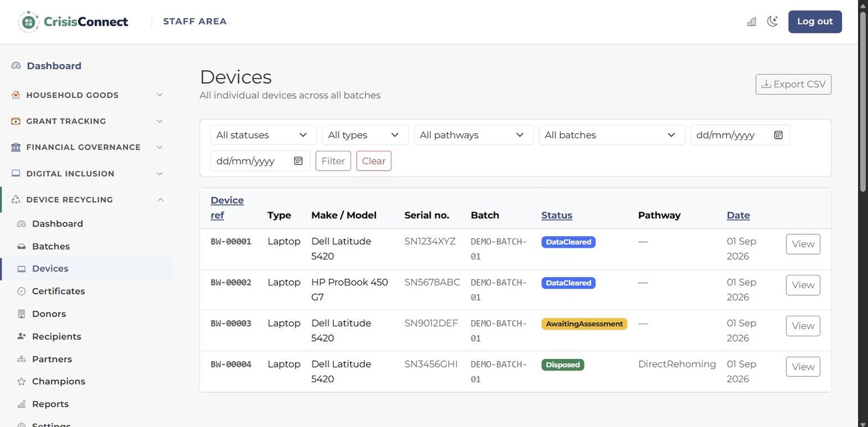Viewport: 868px width, 427px height.
Task: Open the bar chart icon in header
Action: [752, 21]
